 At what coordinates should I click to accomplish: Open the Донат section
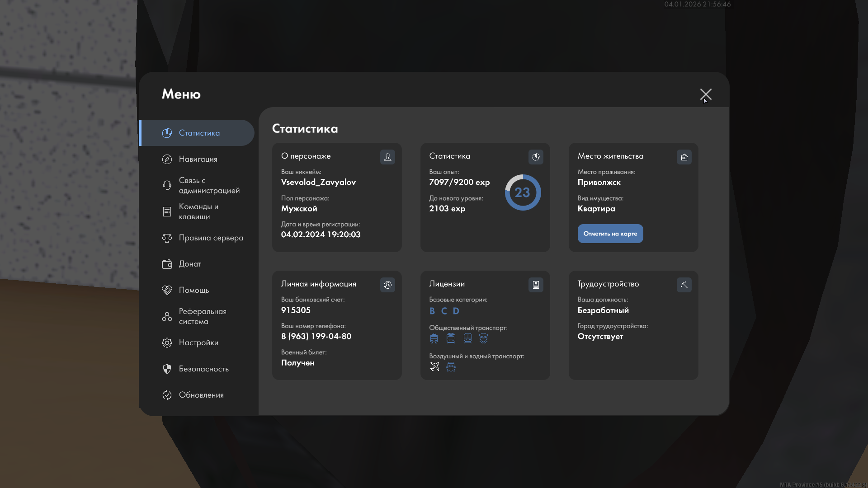[x=189, y=264]
